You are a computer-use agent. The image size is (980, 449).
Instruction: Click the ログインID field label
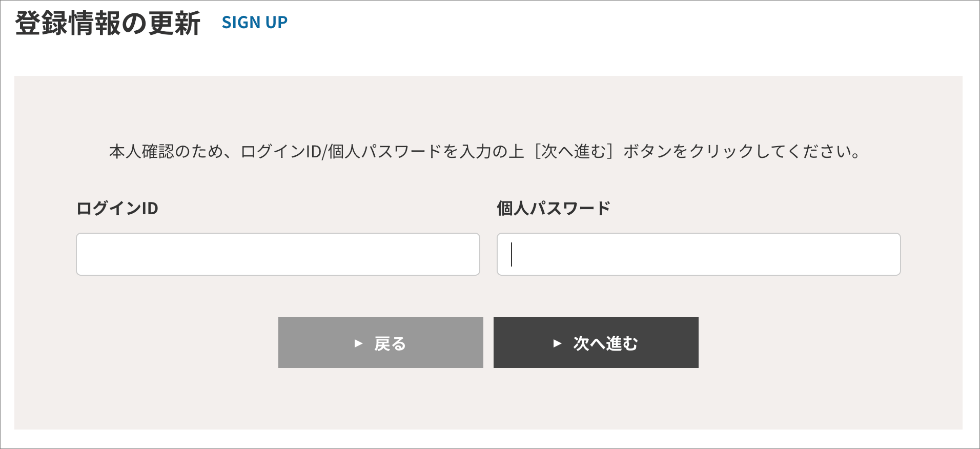tap(117, 208)
